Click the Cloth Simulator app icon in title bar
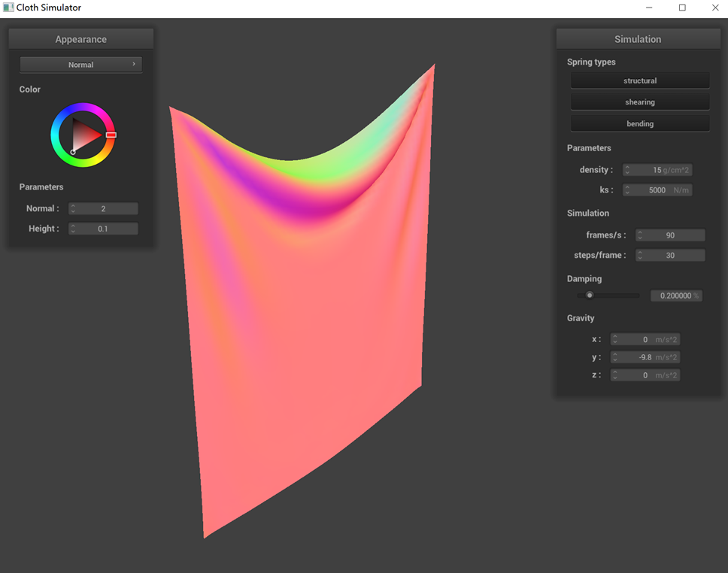The image size is (728, 573). coord(8,8)
